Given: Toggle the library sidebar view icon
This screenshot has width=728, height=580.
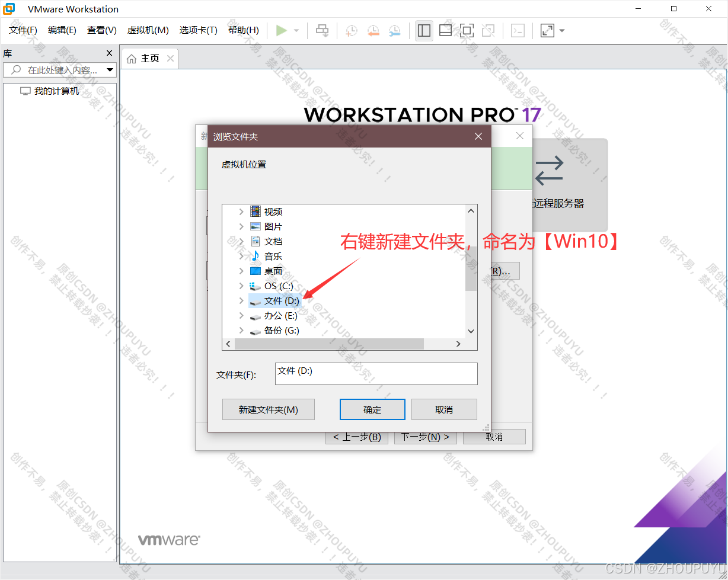Looking at the screenshot, I should pyautogui.click(x=424, y=30).
